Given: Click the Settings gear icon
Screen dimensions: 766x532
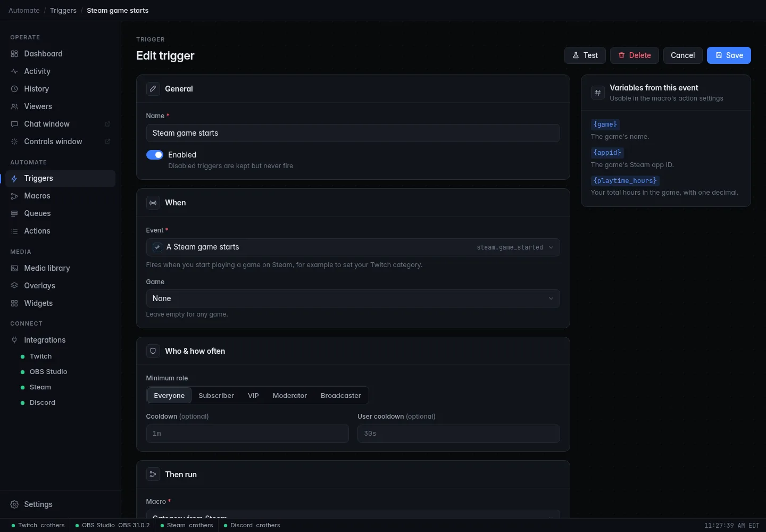Looking at the screenshot, I should 14,504.
